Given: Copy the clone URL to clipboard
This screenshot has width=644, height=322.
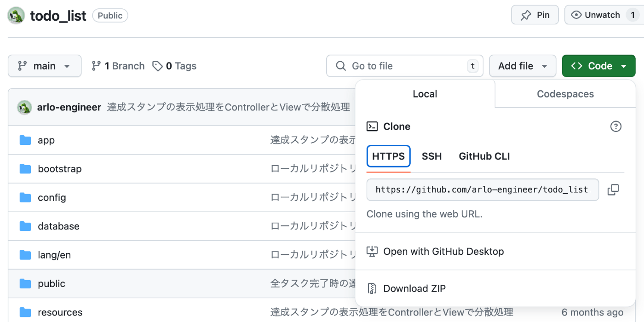Looking at the screenshot, I should [x=613, y=190].
